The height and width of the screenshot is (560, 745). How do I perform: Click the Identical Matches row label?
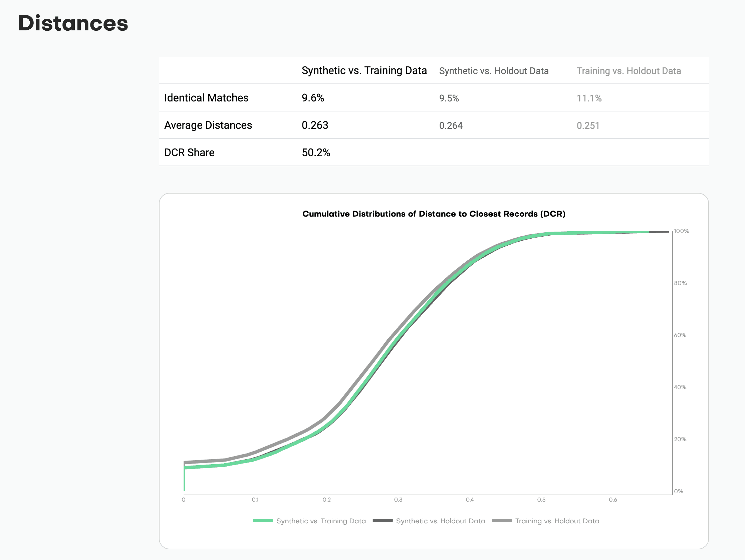206,98
